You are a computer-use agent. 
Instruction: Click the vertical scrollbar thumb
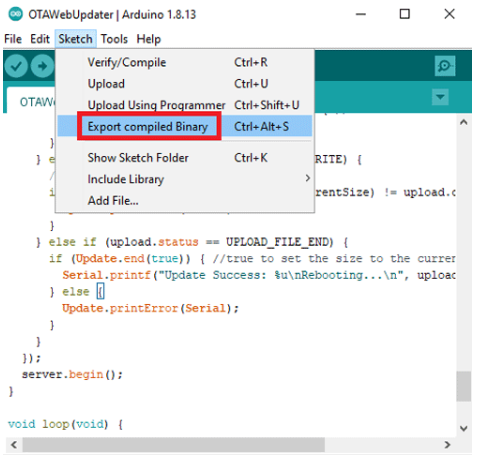click(463, 386)
